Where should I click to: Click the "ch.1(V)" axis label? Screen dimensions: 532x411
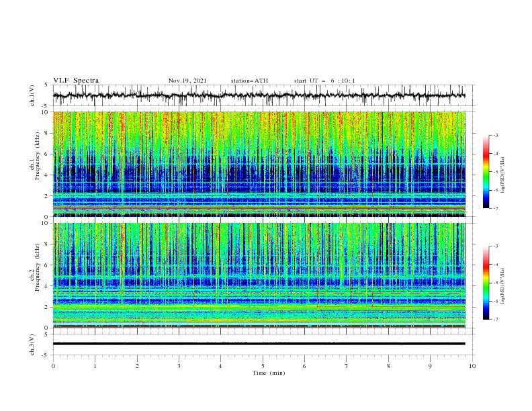32,95
